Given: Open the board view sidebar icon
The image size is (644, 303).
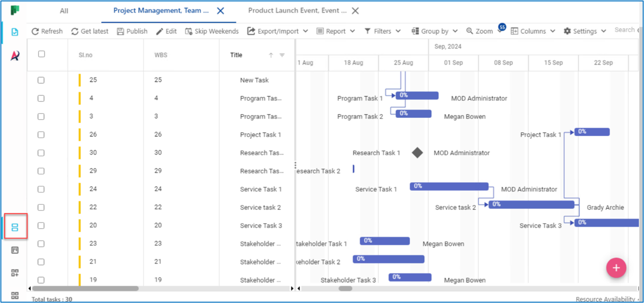Looking at the screenshot, I should 15,250.
